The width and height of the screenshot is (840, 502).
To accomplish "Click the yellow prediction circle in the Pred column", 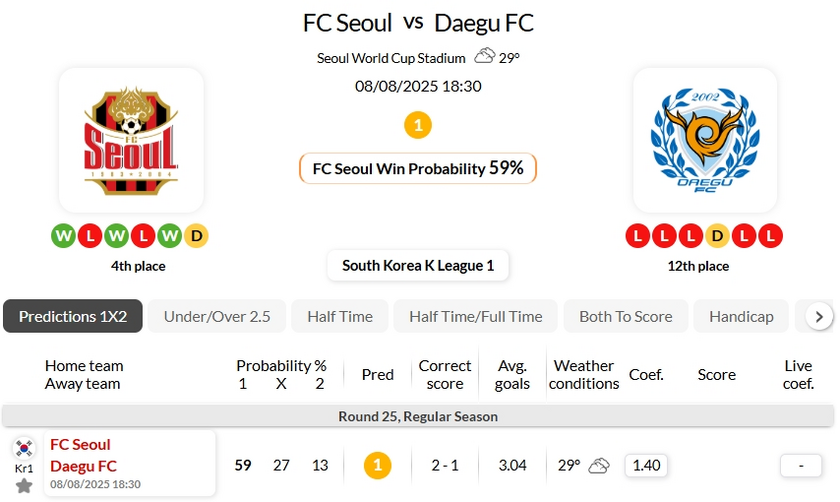I will coord(377,465).
